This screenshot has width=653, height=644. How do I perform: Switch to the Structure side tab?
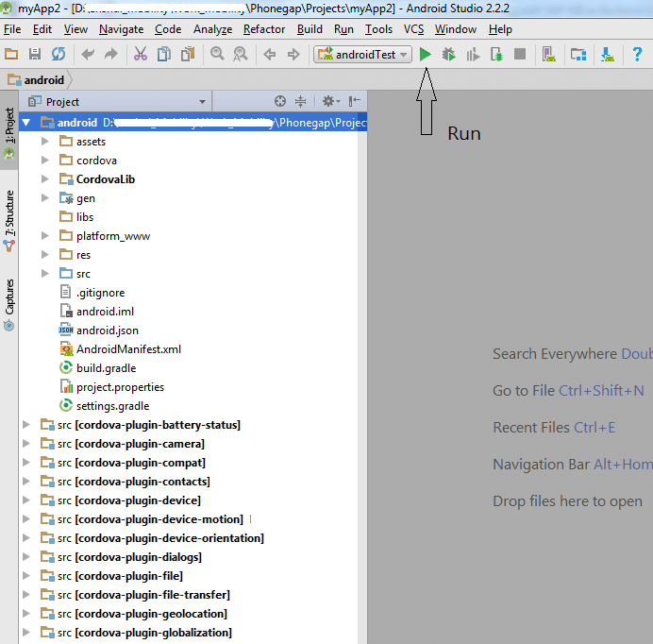tap(9, 213)
